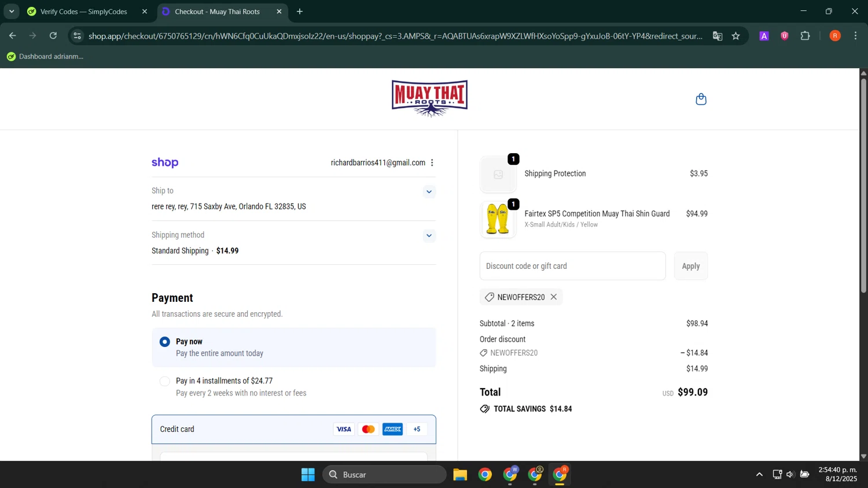
Task: Click the American Express card icon
Action: click(392, 429)
